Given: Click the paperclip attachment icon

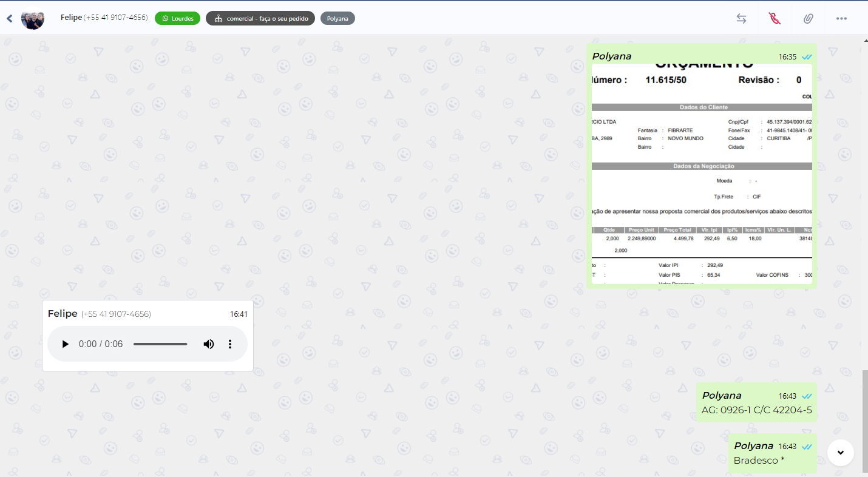Looking at the screenshot, I should 808,18.
